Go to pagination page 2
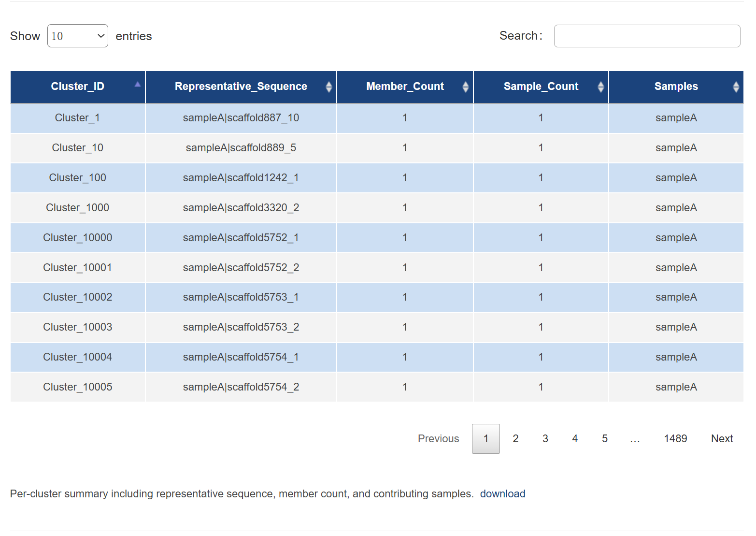This screenshot has height=536, width=756. pos(515,438)
